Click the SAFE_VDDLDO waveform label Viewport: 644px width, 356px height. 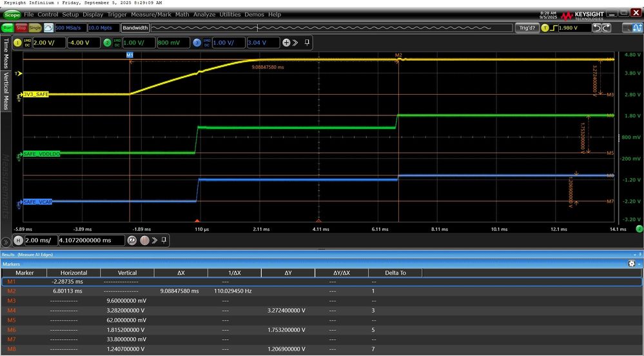41,153
